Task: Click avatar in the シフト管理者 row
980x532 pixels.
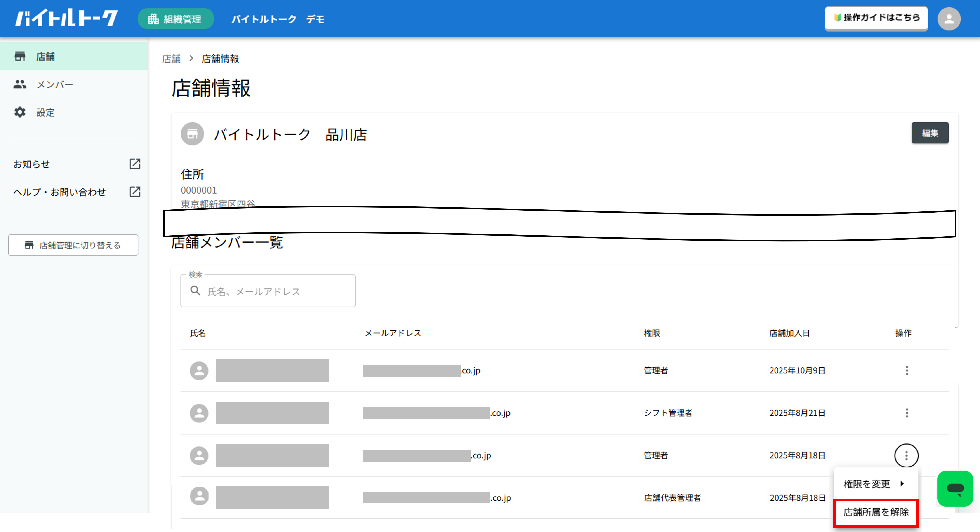Action: coord(199,413)
